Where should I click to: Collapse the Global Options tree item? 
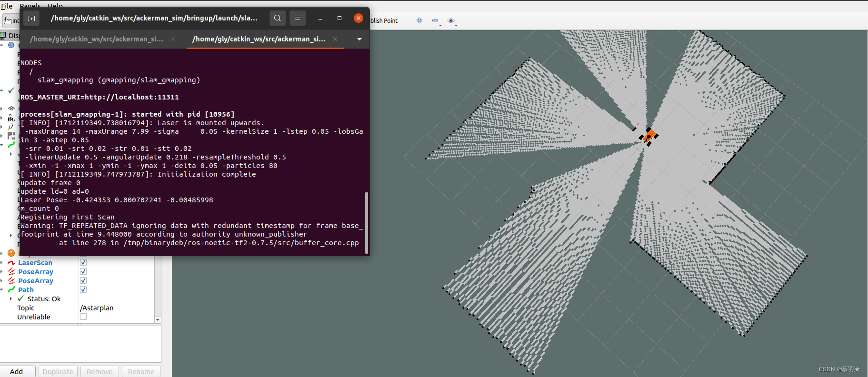pos(2,45)
